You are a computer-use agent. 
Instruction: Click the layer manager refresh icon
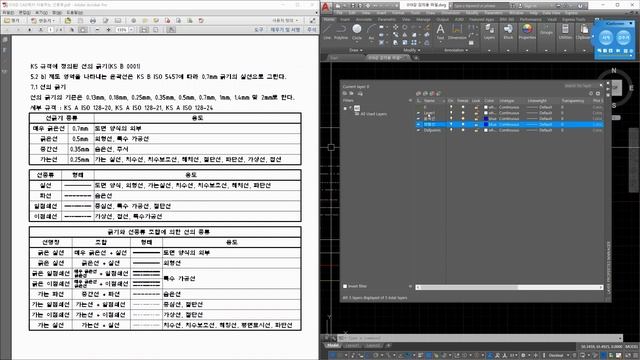click(x=591, y=93)
